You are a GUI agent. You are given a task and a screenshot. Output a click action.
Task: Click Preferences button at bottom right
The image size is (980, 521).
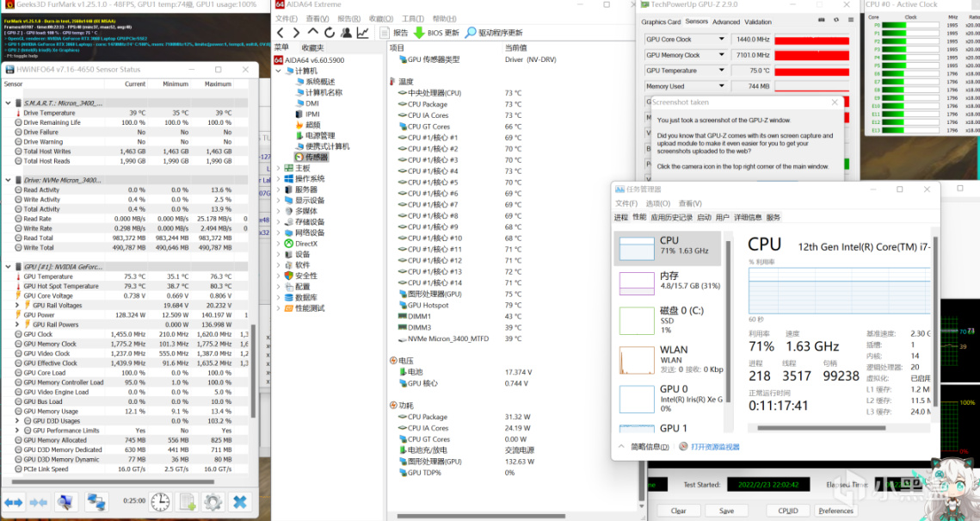tap(835, 511)
